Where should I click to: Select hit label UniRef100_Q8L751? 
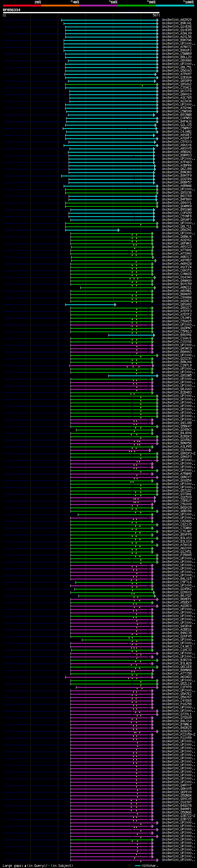[177, 67]
